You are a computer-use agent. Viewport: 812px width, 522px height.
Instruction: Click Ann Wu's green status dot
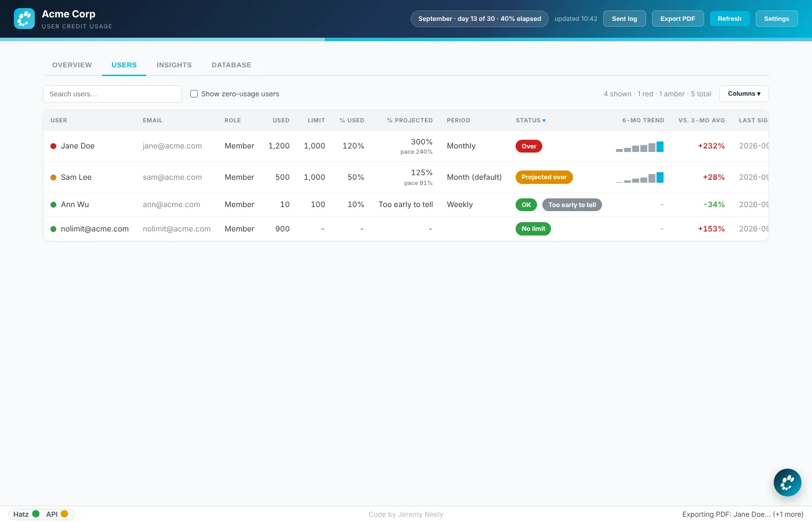53,205
